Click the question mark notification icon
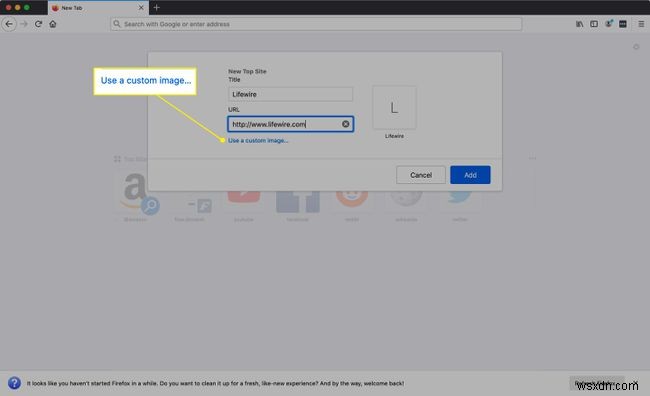 [x=14, y=383]
